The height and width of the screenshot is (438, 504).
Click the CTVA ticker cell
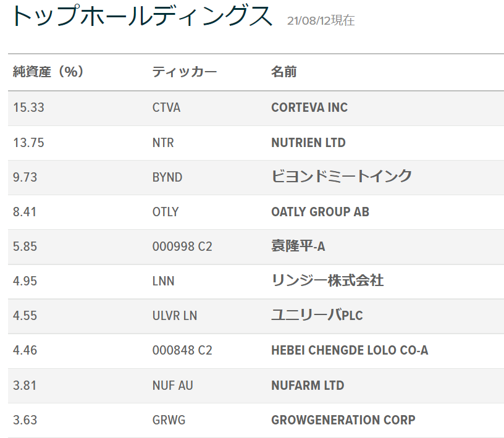(x=166, y=107)
